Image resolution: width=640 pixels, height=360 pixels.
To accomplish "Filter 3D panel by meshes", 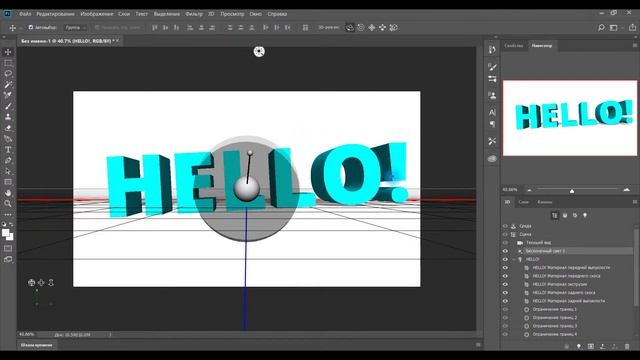I will pos(565,215).
